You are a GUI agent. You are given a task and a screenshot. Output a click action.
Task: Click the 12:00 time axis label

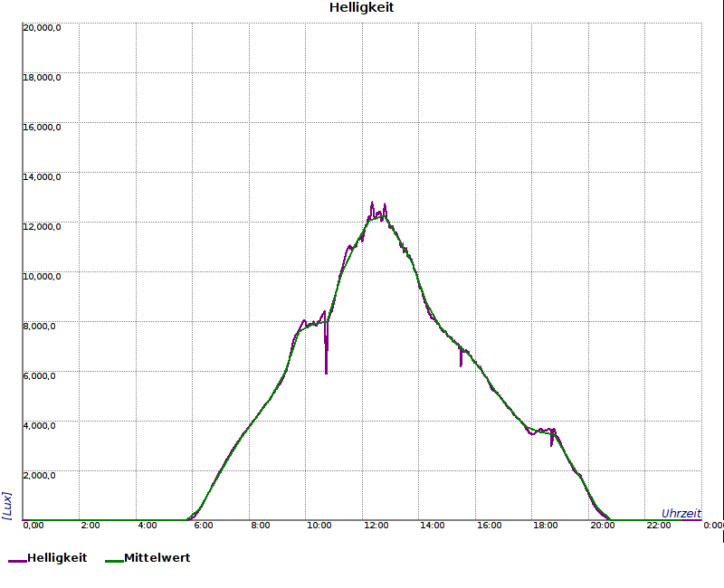tap(376, 526)
